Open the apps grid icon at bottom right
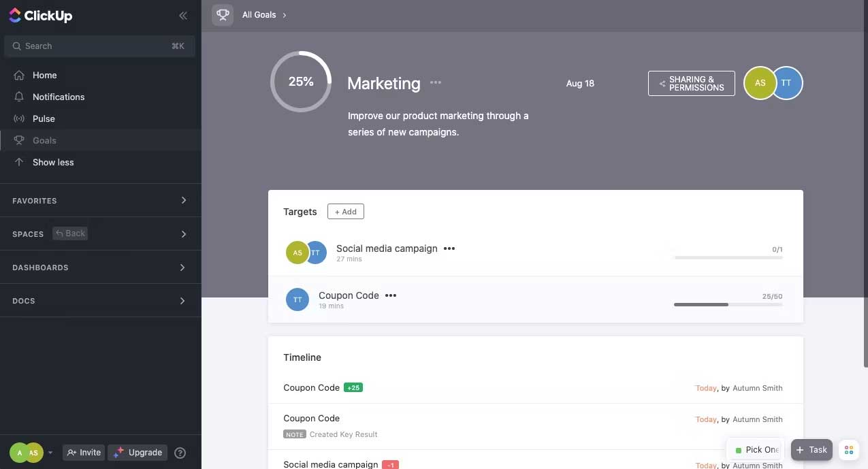868x469 pixels. point(848,450)
